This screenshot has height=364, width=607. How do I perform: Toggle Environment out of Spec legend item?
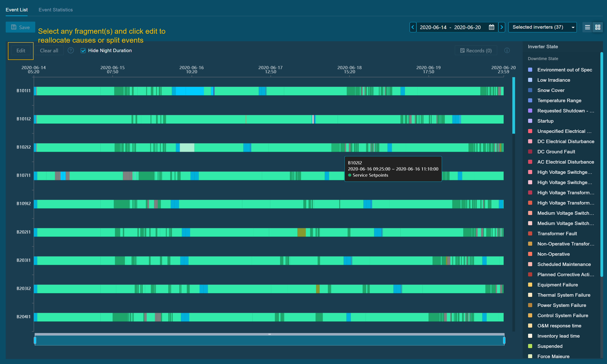click(560, 70)
